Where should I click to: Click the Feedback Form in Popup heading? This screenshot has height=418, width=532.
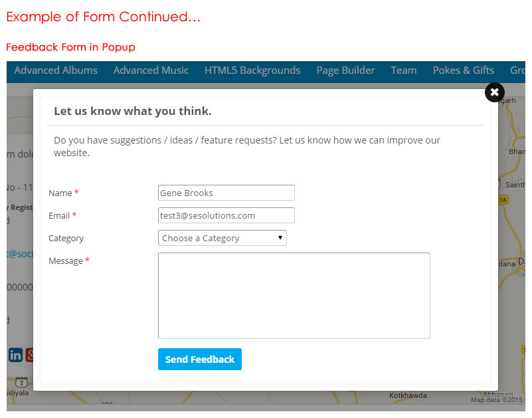pyautogui.click(x=70, y=47)
